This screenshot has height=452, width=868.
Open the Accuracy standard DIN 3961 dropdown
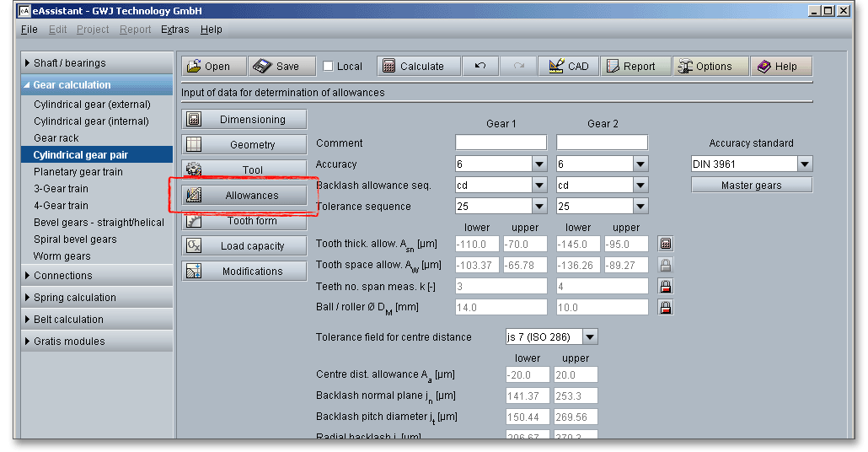tap(805, 164)
